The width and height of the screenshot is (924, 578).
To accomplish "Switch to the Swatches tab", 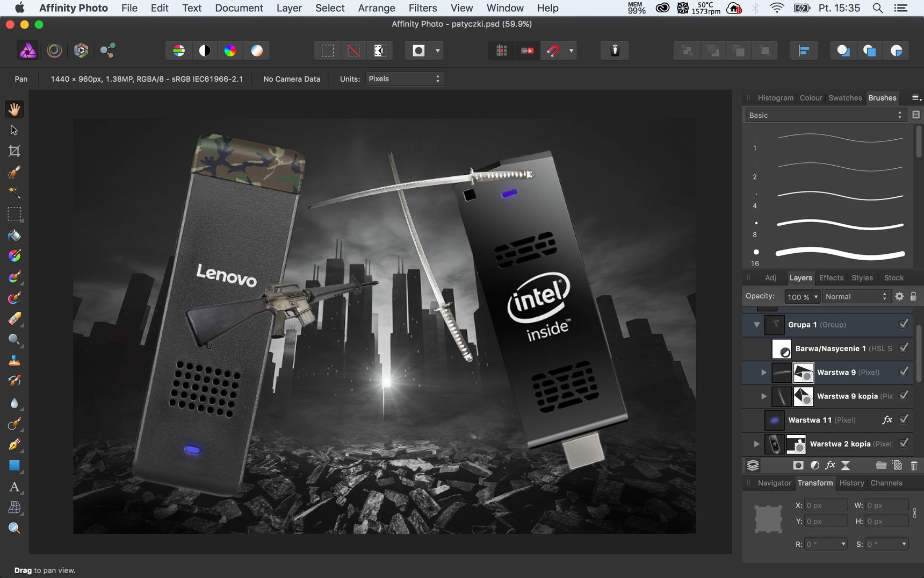I will click(x=844, y=98).
